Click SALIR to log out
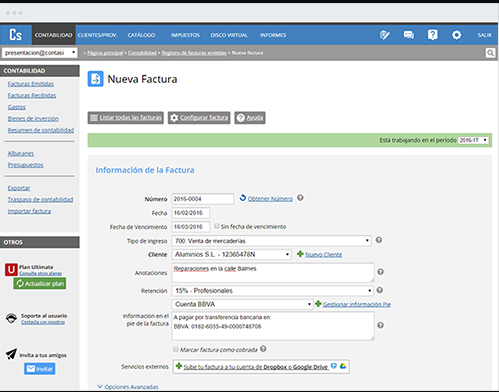The width and height of the screenshot is (499, 392). (484, 35)
